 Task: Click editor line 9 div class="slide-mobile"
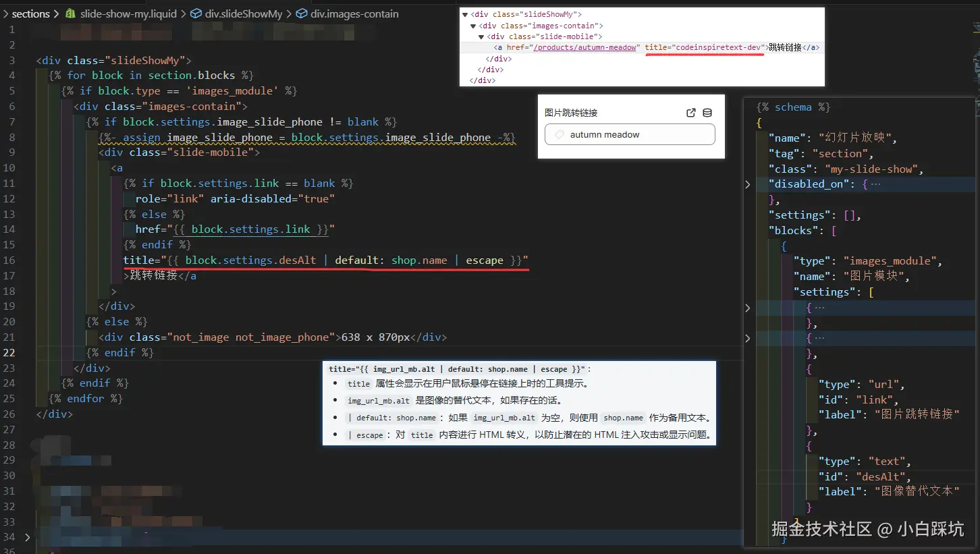click(179, 152)
